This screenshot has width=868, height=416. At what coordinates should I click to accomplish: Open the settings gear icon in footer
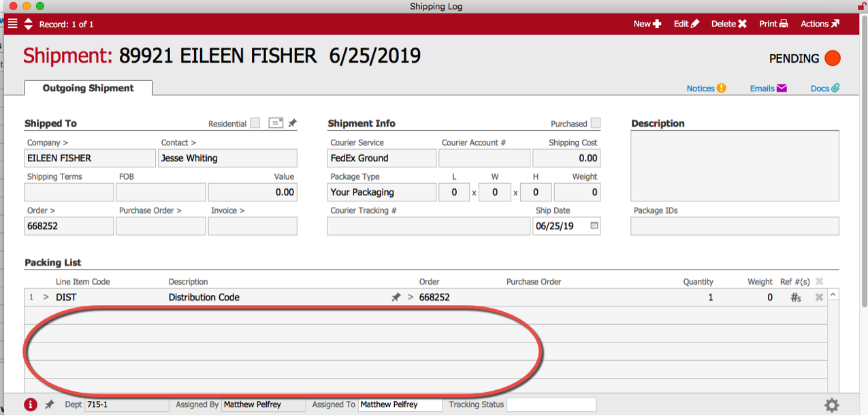832,405
